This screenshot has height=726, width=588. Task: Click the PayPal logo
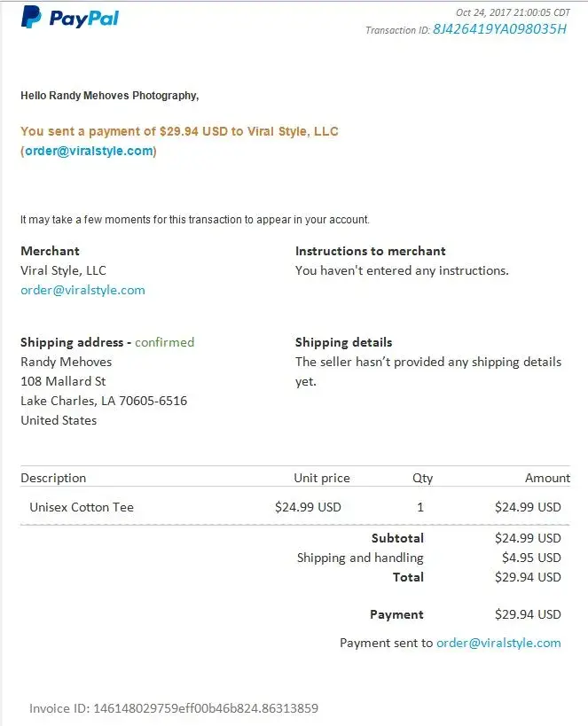[70, 18]
